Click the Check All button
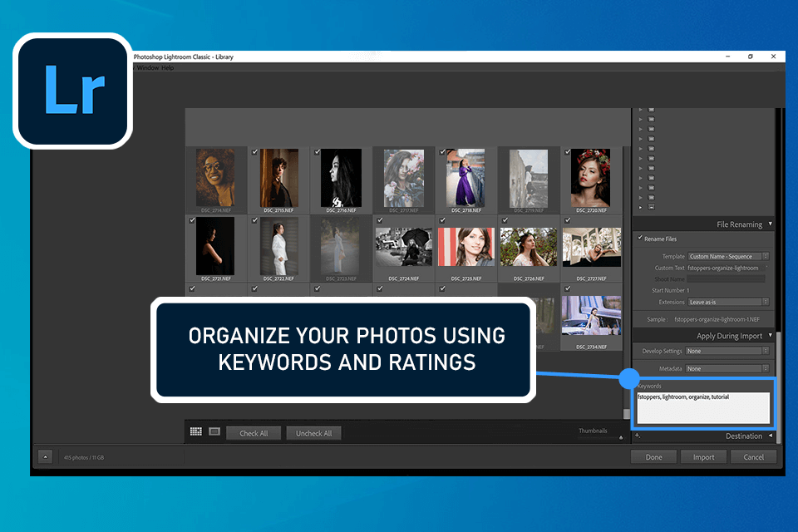The height and width of the screenshot is (532, 798). pyautogui.click(x=254, y=433)
